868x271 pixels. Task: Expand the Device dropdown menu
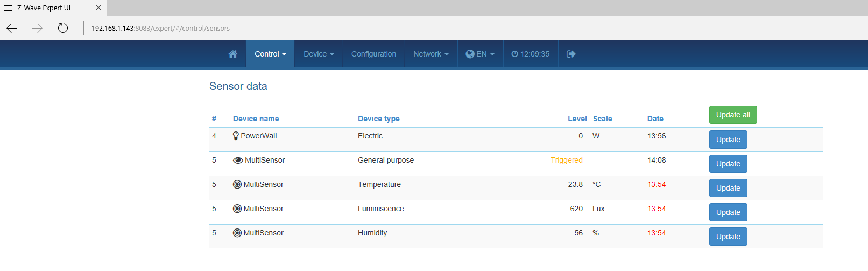(x=319, y=54)
